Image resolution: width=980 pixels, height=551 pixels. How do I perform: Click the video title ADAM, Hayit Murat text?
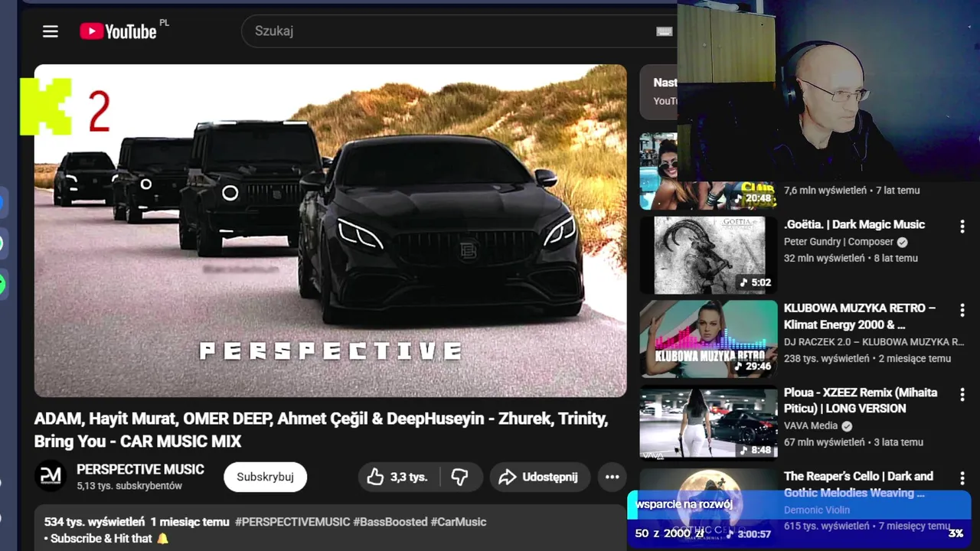pyautogui.click(x=321, y=430)
